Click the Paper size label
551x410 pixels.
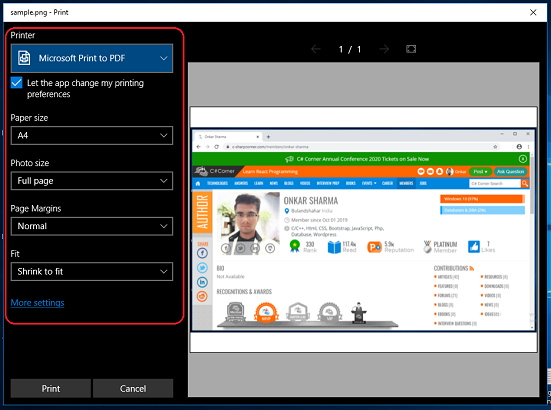(x=29, y=118)
